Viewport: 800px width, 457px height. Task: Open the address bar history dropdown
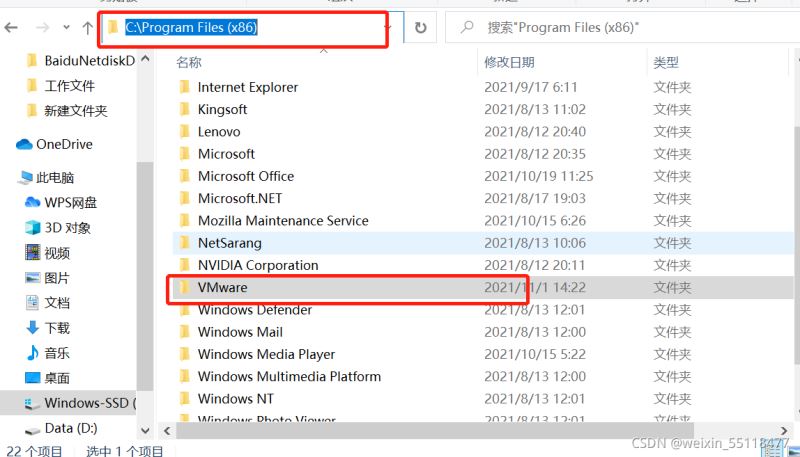pyautogui.click(x=388, y=28)
